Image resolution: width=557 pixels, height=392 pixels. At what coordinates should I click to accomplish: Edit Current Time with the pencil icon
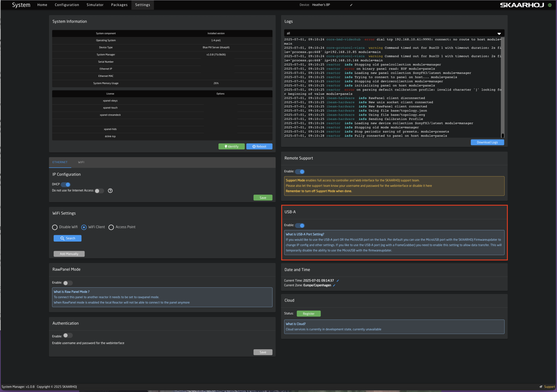pos(338,281)
